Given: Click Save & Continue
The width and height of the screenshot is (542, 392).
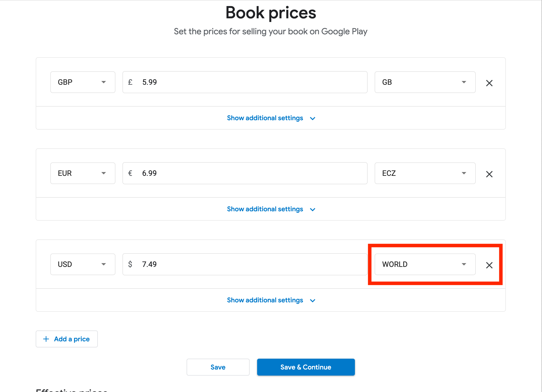Looking at the screenshot, I should tap(306, 367).
